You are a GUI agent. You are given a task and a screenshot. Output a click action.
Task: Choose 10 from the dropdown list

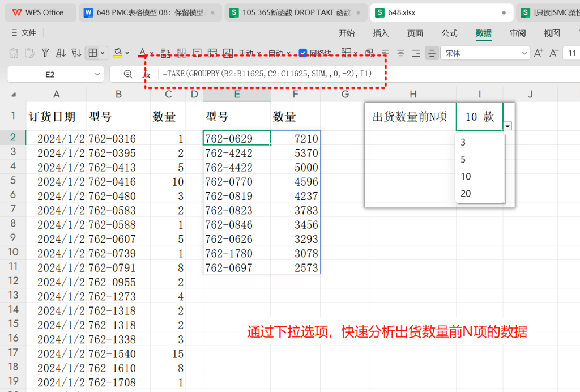[x=480, y=176]
